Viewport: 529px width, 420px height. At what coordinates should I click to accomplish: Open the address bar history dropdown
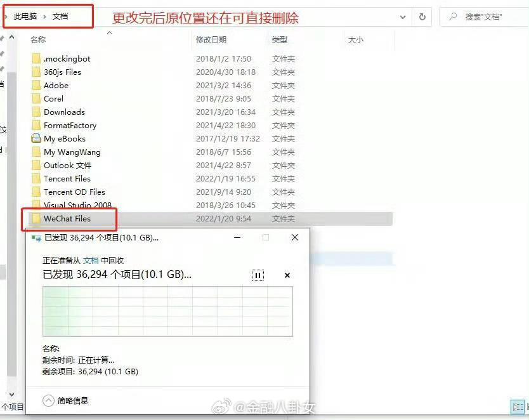[x=403, y=17]
